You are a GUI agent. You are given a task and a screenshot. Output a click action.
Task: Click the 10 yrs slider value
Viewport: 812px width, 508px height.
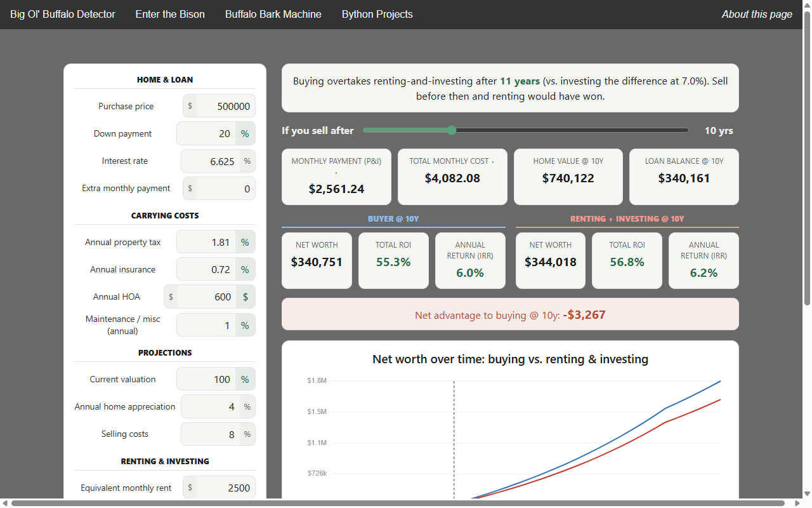coord(719,130)
